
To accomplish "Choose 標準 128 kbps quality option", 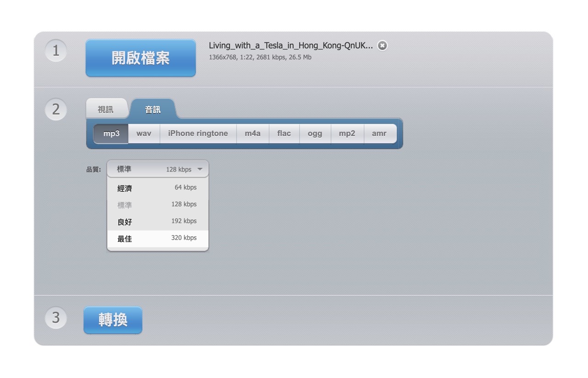I will 158,205.
